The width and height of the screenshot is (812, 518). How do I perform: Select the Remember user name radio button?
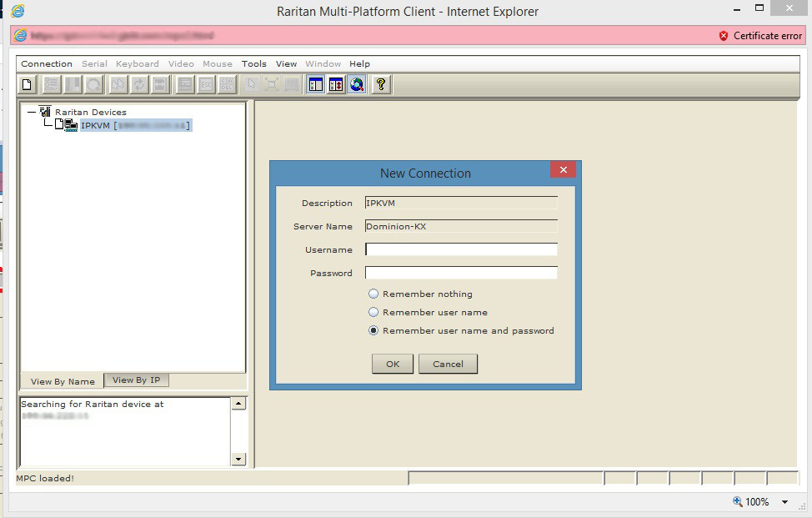pos(373,312)
